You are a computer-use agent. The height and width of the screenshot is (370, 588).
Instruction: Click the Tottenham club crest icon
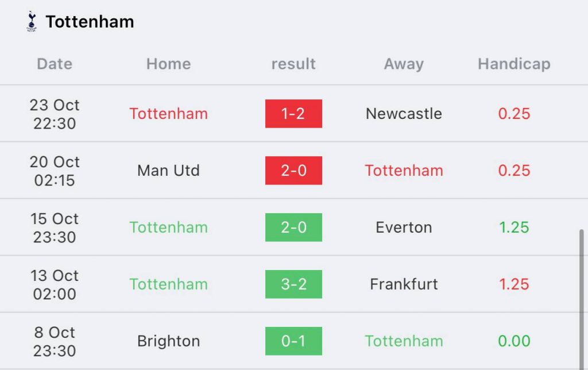tap(32, 21)
